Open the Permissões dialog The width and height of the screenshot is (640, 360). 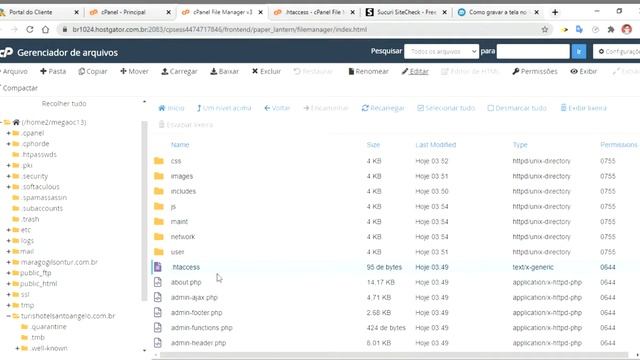535,71
